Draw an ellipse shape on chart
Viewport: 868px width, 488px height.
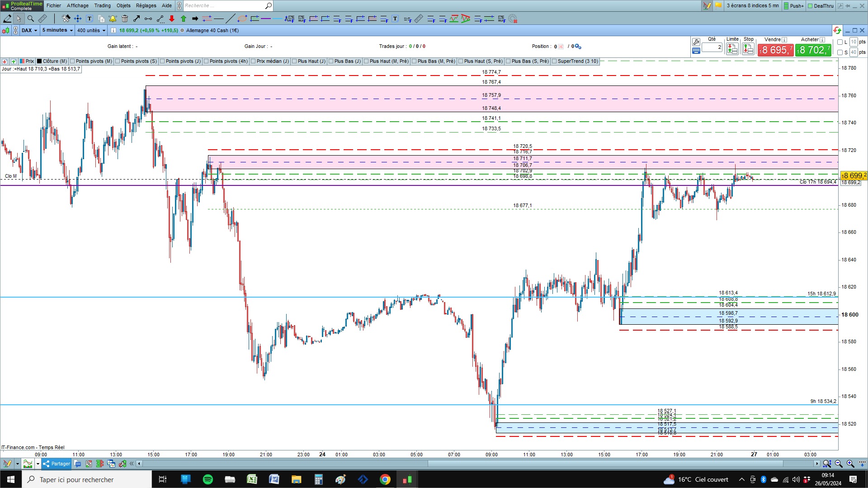[242, 19]
